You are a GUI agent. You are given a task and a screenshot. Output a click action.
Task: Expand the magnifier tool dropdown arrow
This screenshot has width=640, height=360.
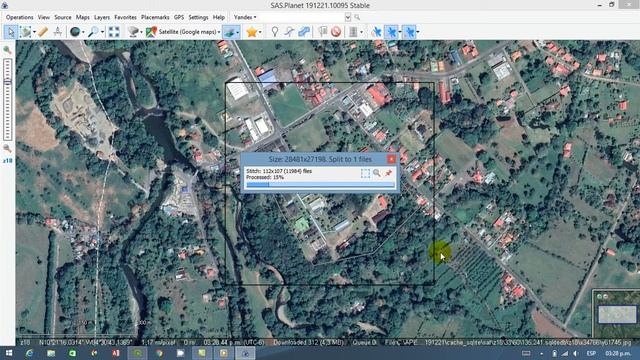tap(102, 32)
